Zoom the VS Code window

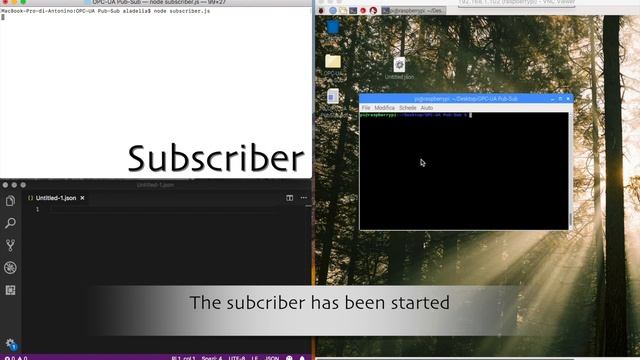[23, 185]
